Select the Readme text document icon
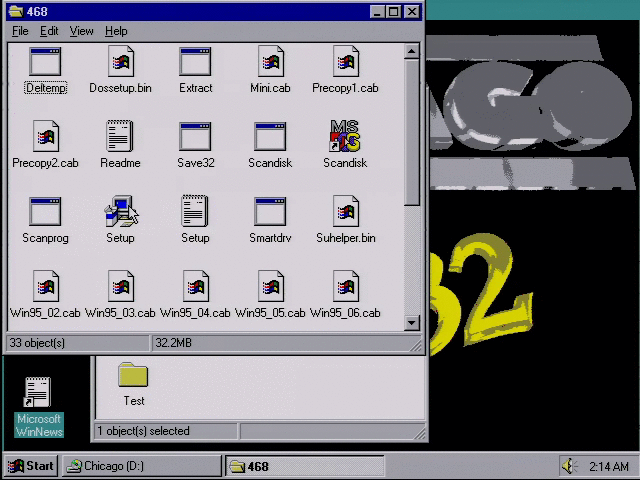Screen dimensions: 640x480 [x=120, y=136]
